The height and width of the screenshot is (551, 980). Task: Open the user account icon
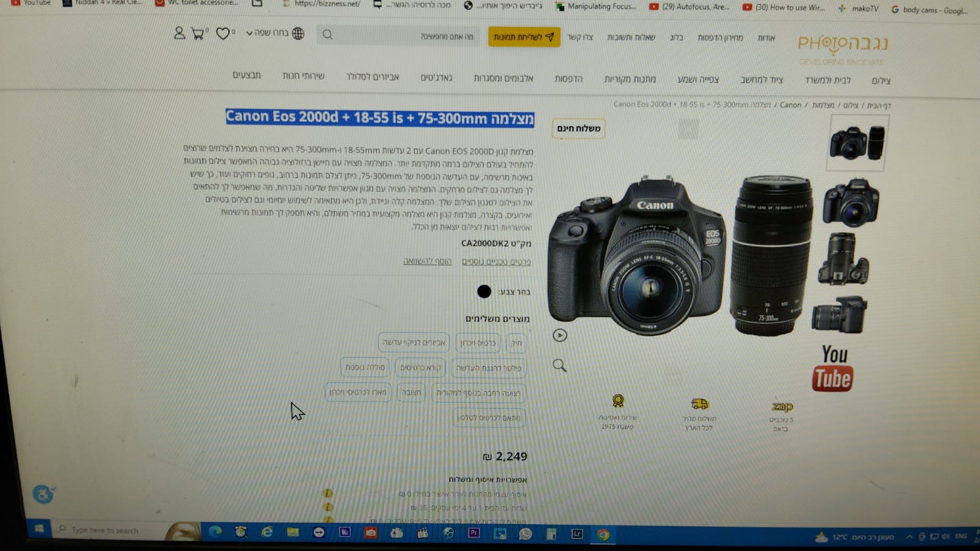(x=179, y=32)
